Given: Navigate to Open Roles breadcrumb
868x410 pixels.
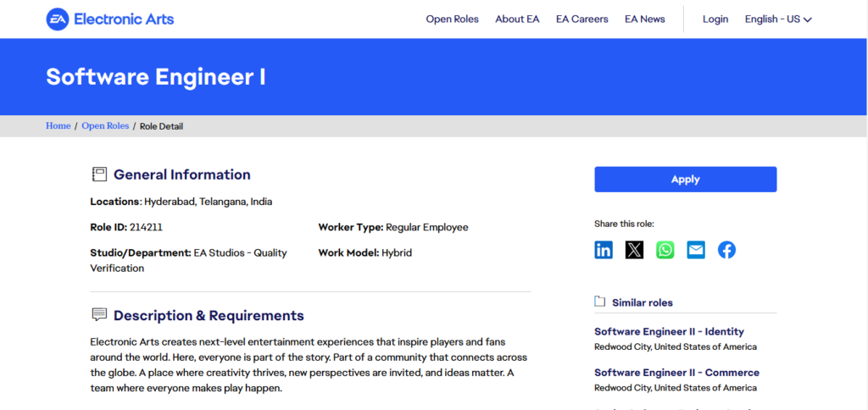Looking at the screenshot, I should [x=105, y=126].
